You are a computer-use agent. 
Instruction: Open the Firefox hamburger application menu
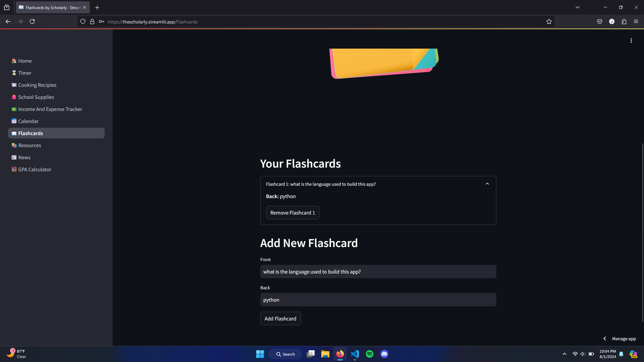(x=636, y=21)
